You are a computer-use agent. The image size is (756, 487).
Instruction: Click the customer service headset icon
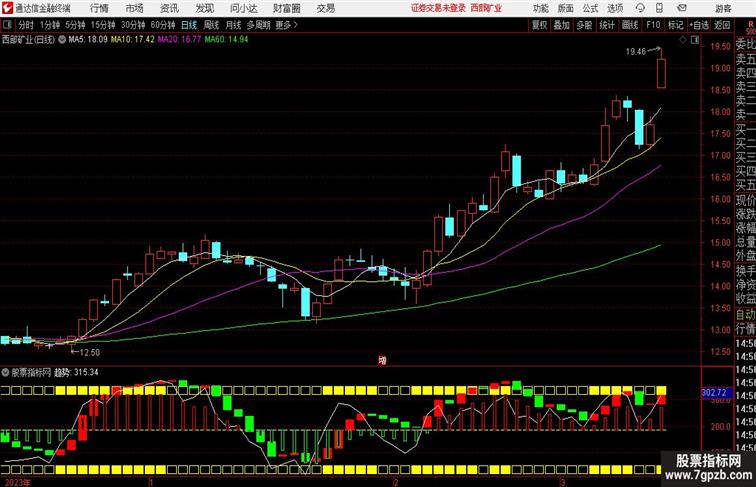point(640,8)
